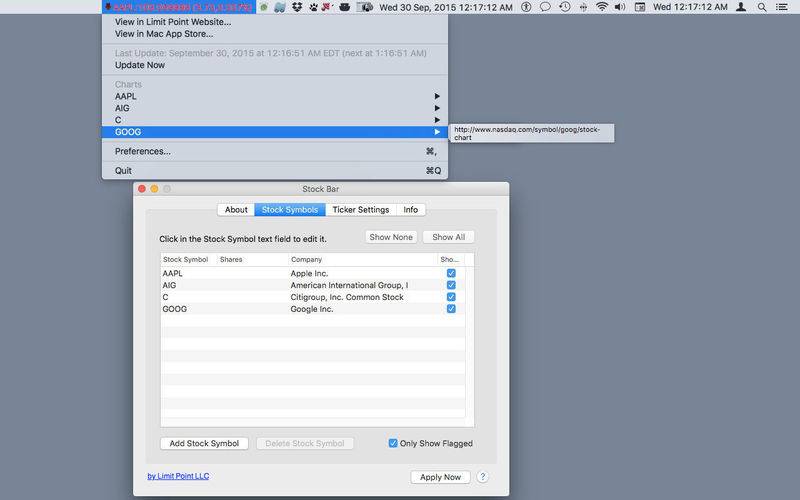Click the Company column header
This screenshot has height=500, width=800.
click(363, 259)
